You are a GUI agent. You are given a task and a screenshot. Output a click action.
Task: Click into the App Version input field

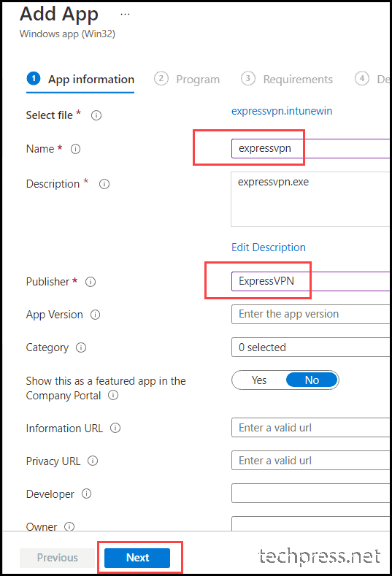pyautogui.click(x=310, y=314)
